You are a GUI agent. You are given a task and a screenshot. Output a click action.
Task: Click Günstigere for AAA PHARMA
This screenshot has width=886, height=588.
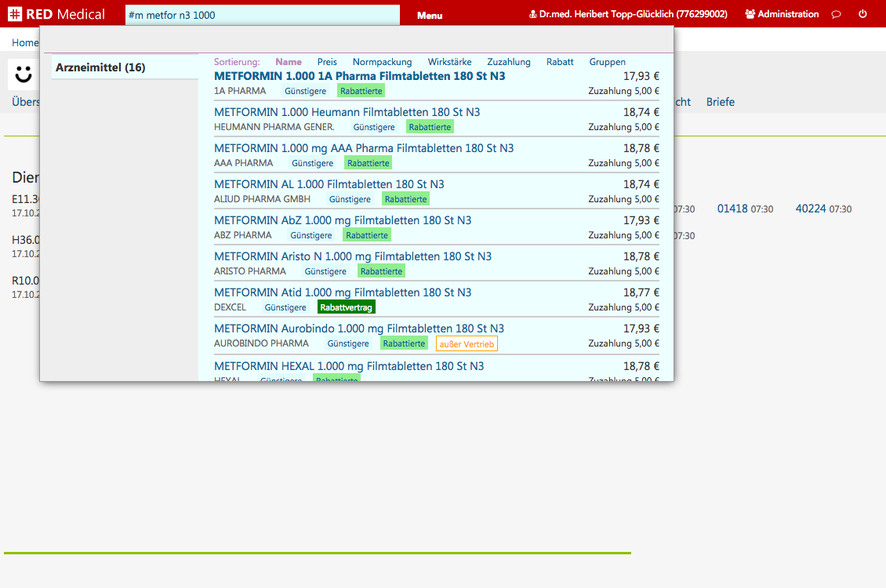pos(313,163)
